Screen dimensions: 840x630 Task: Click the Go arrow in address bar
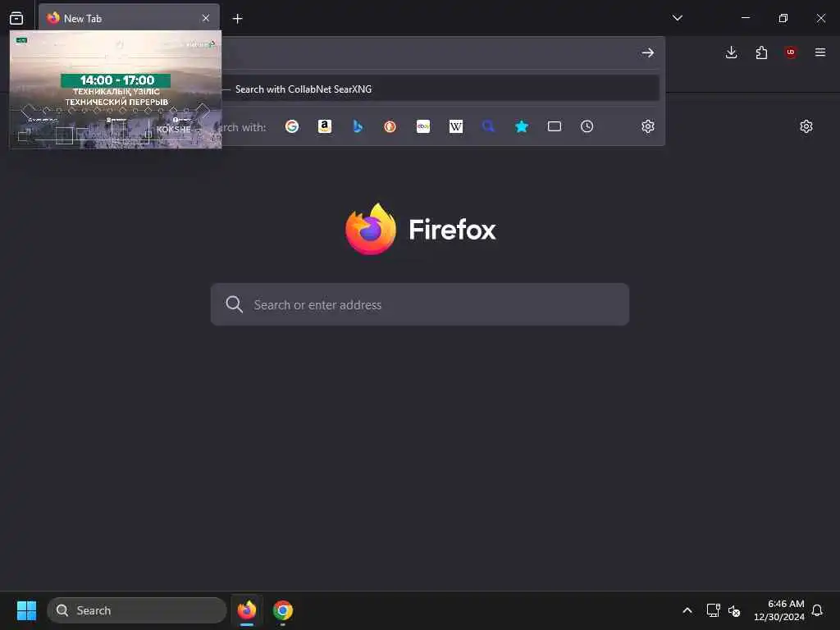click(648, 52)
